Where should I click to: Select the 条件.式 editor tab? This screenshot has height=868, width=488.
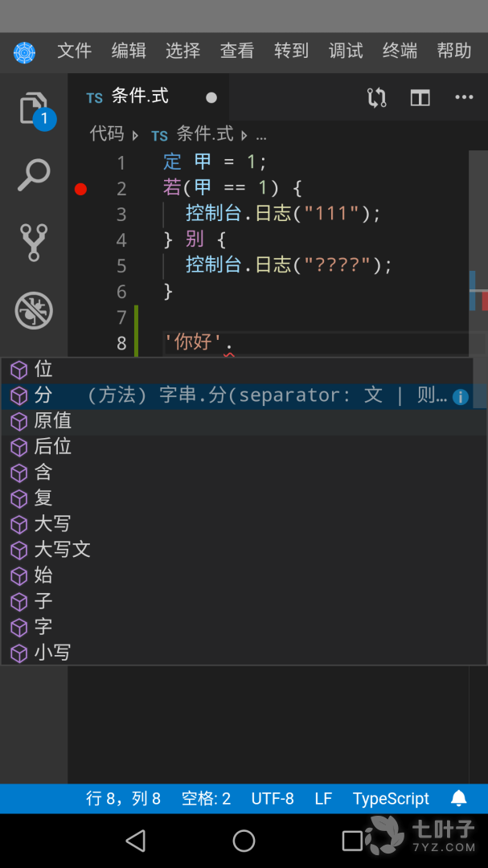coord(139,96)
